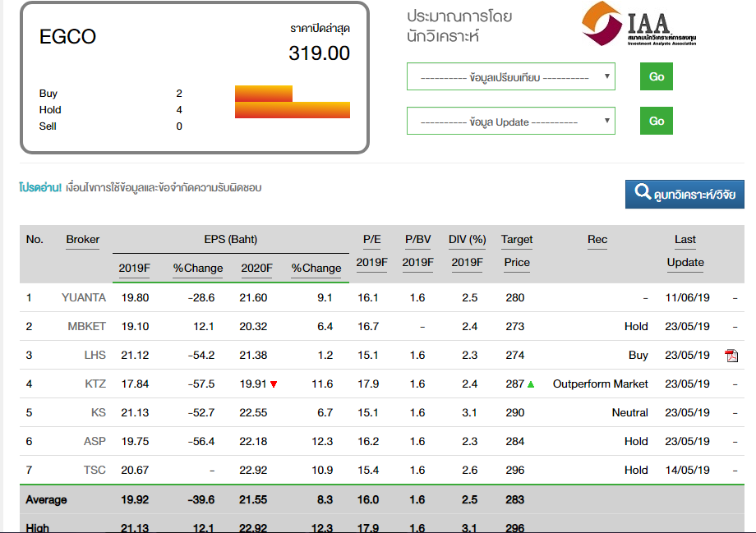
Task: Click the orange Hold rating bar
Action: point(293,110)
